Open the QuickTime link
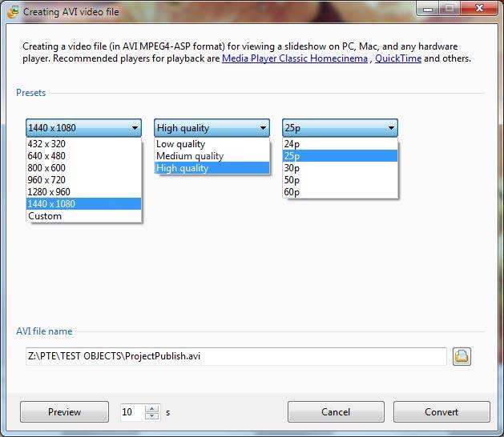The image size is (504, 437). [397, 58]
